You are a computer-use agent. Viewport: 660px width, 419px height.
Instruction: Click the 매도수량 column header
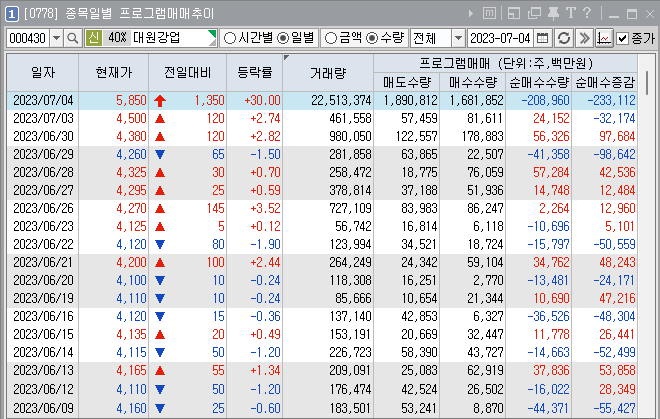click(x=407, y=82)
